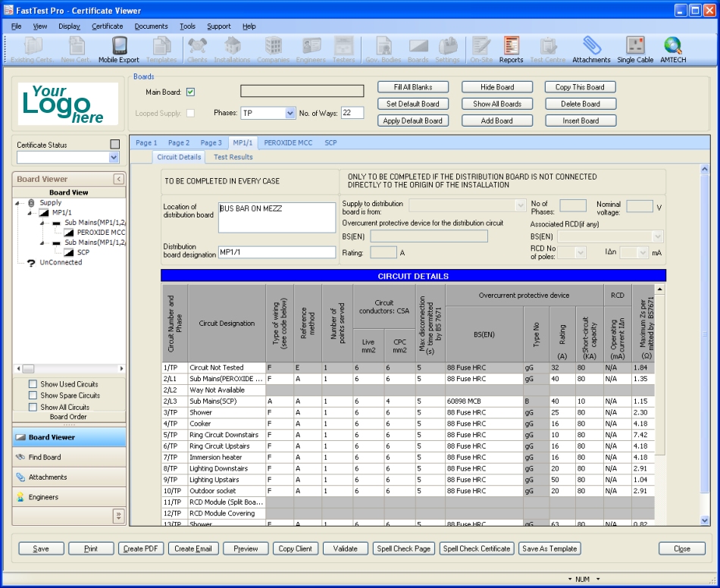Click the Location of distribution board field
Screen dimensions: 720x588
coord(277,217)
